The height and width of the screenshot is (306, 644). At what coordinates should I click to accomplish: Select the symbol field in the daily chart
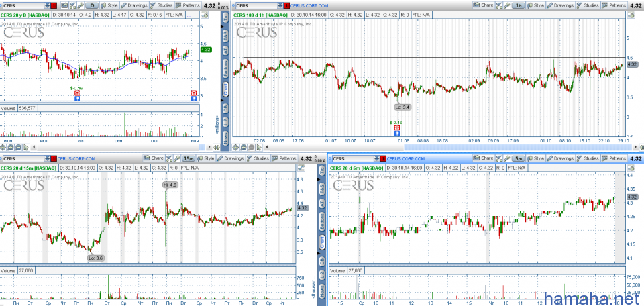pos(23,6)
